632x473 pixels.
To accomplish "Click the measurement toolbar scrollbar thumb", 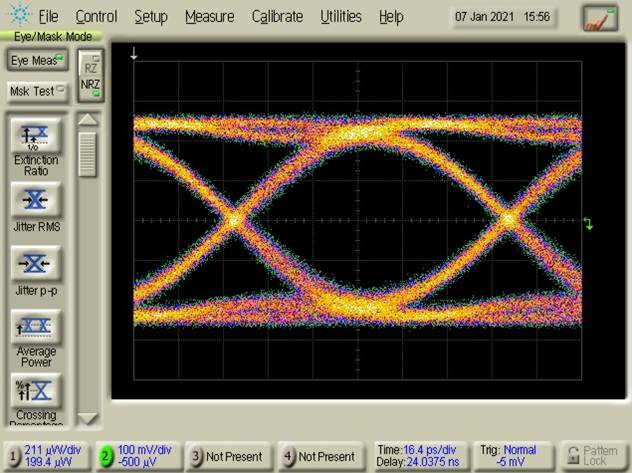I will pyautogui.click(x=88, y=153).
